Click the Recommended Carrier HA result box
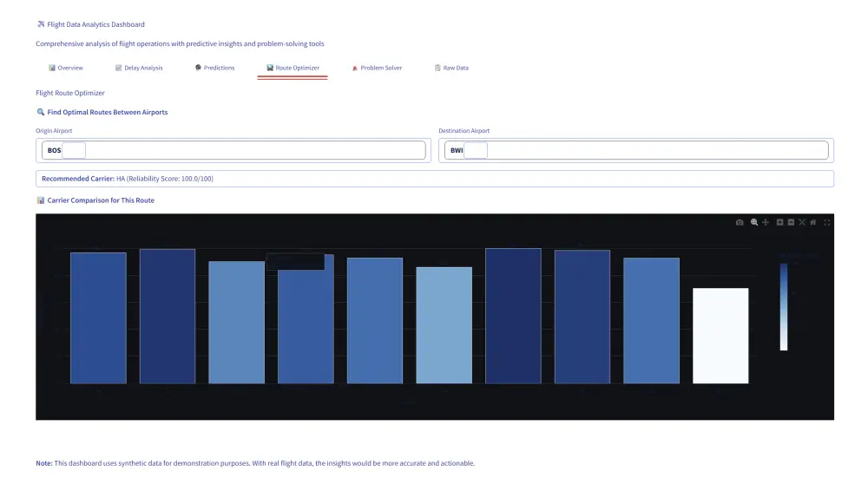The height and width of the screenshot is (478, 868). 435,179
